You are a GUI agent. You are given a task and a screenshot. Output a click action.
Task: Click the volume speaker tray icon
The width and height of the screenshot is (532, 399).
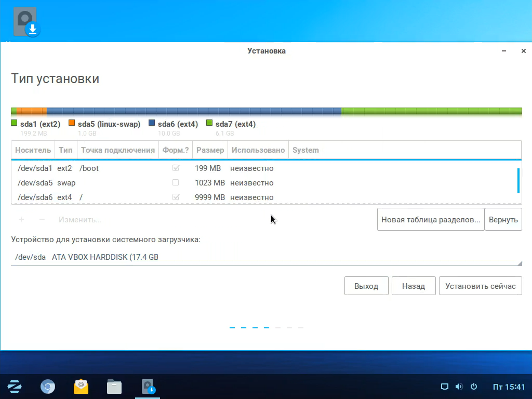click(x=459, y=387)
